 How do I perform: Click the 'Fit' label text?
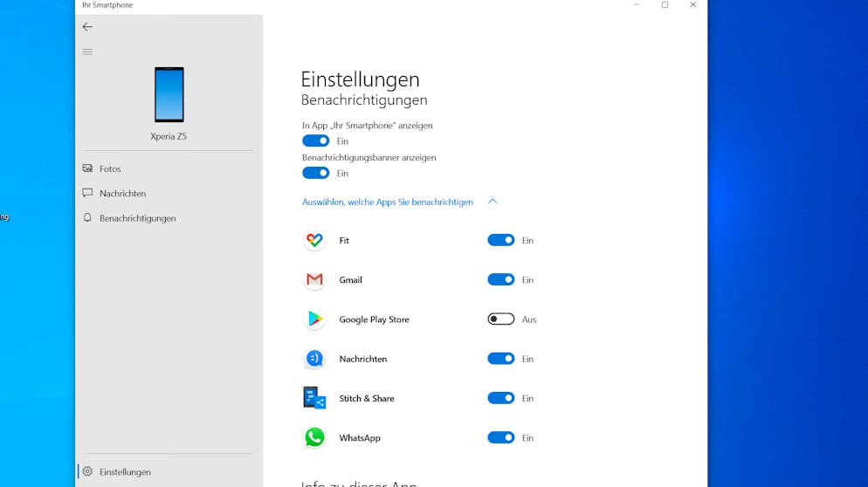tap(344, 240)
